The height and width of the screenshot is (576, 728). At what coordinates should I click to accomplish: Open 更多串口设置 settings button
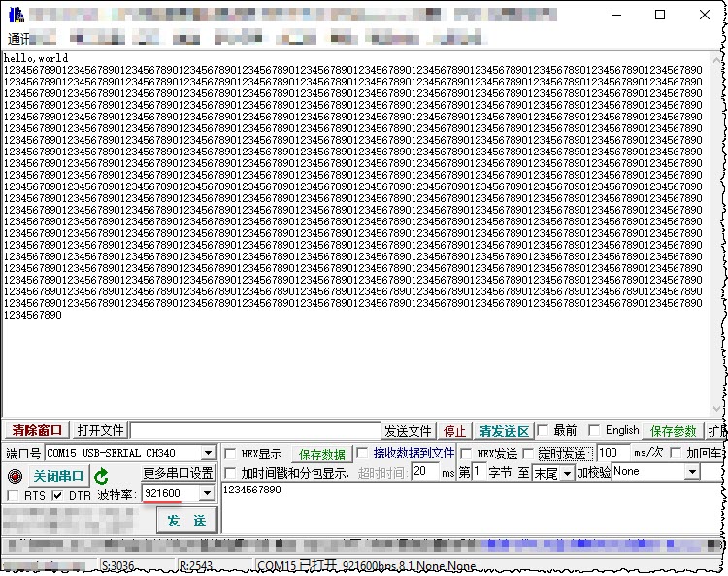pyautogui.click(x=179, y=473)
